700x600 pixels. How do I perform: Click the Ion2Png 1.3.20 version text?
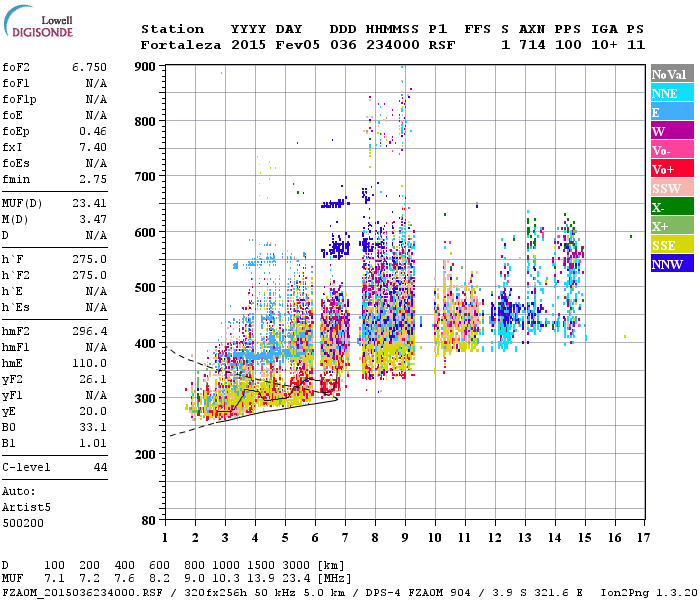coord(650,593)
